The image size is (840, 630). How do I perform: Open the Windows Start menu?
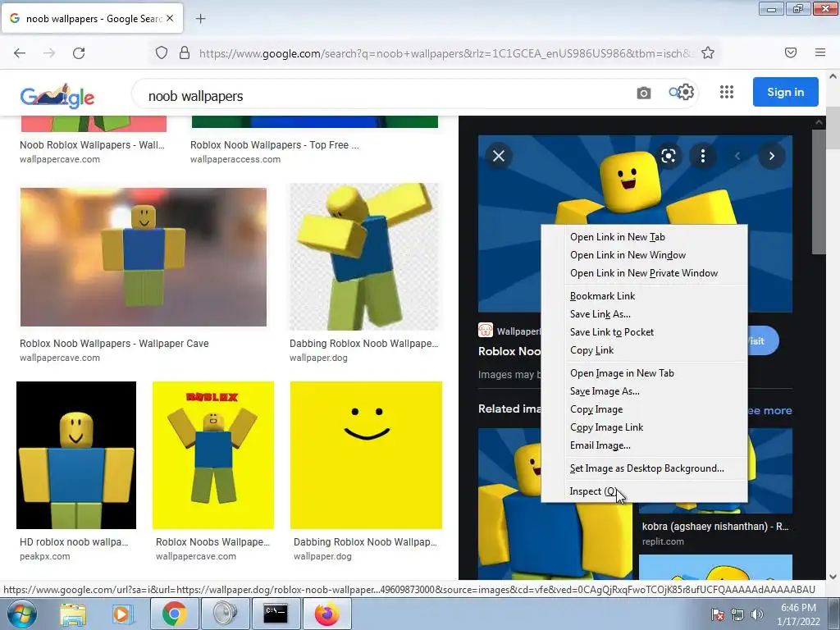pos(21,614)
